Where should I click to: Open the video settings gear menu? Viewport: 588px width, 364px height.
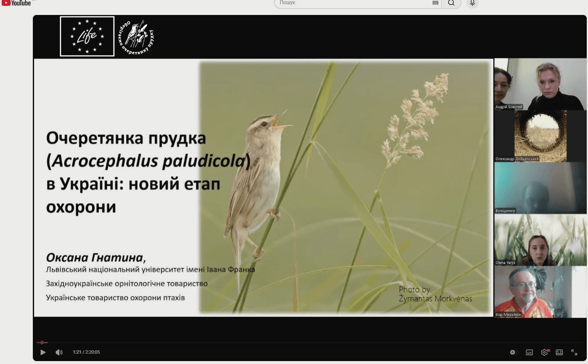coord(544,352)
